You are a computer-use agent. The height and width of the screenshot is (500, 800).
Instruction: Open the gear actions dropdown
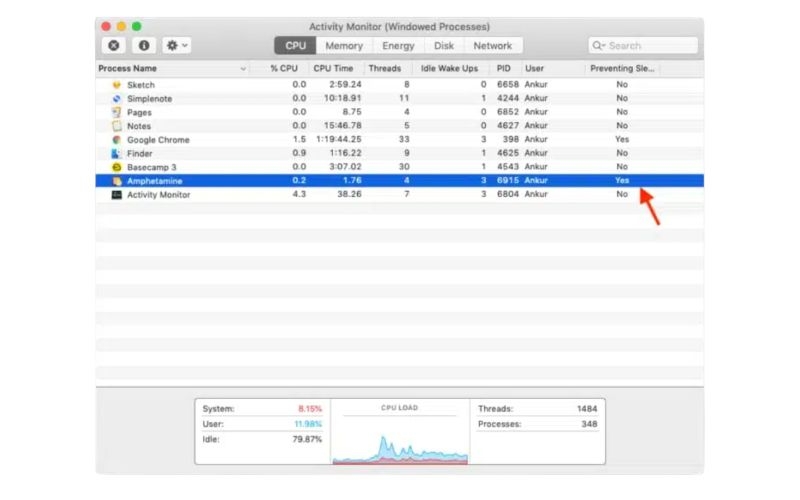click(177, 45)
